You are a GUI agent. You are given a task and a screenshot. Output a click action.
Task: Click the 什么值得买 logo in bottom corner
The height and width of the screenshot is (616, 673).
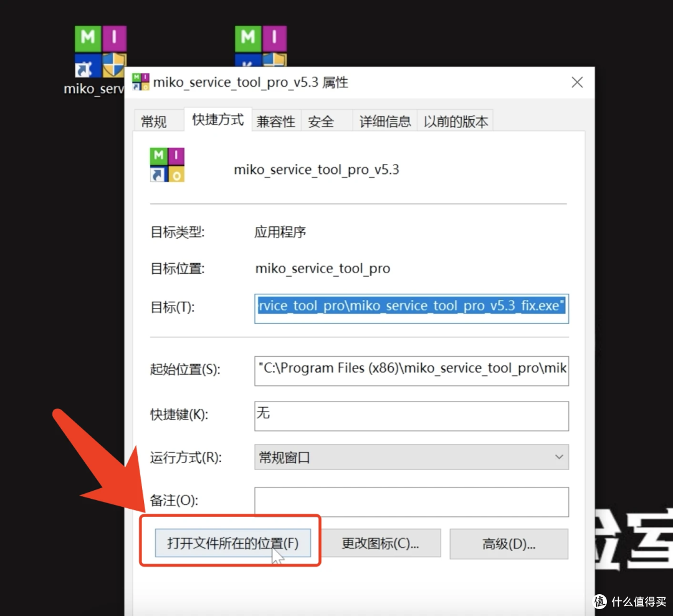pyautogui.click(x=629, y=601)
